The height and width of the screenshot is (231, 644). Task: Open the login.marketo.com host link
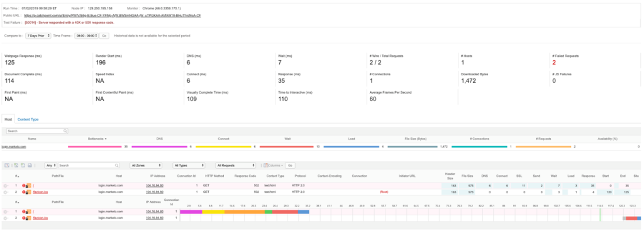click(14, 146)
